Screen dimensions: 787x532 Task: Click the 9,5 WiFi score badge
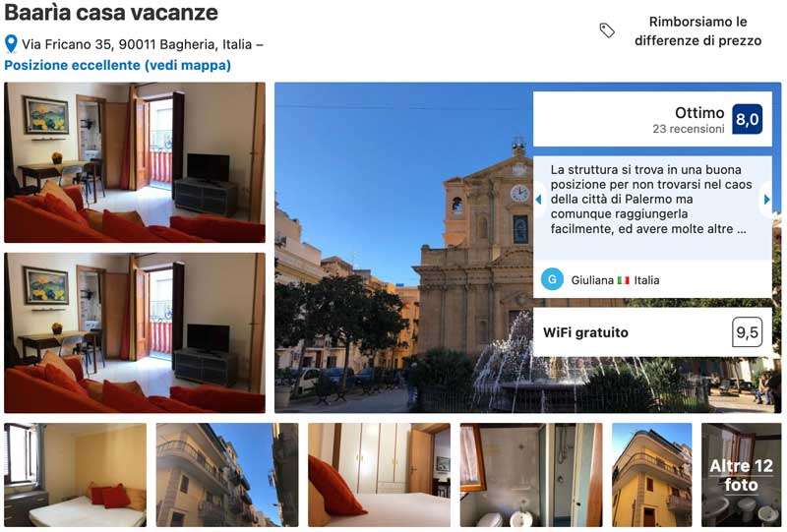pos(747,331)
